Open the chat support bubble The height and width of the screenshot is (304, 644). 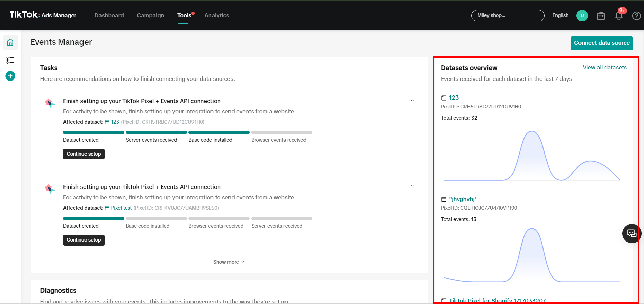tap(631, 233)
